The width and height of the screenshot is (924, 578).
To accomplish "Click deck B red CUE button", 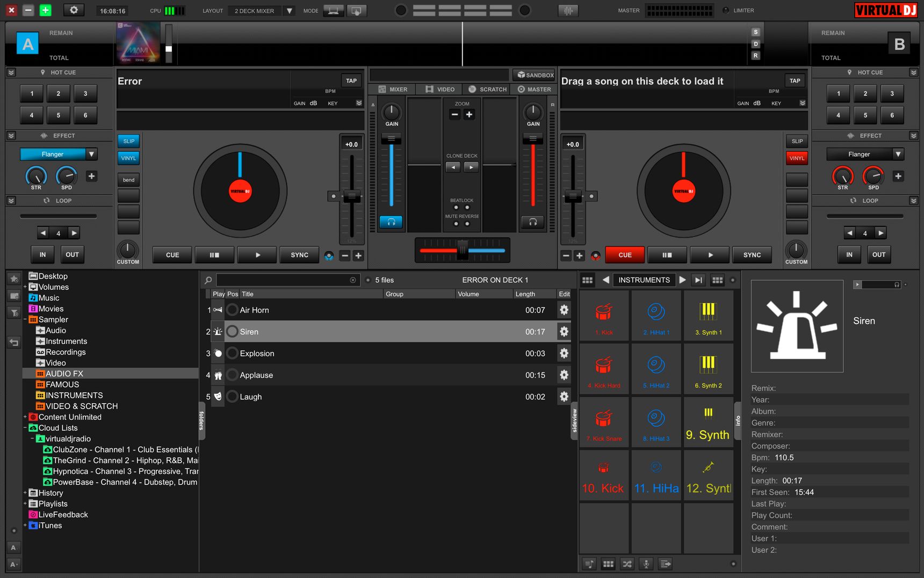I will (x=625, y=255).
